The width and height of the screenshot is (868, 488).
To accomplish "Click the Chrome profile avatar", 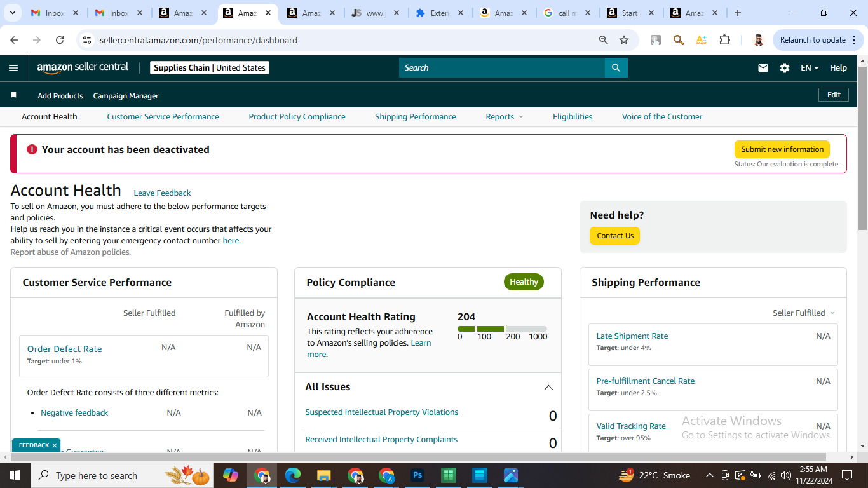I will [758, 40].
